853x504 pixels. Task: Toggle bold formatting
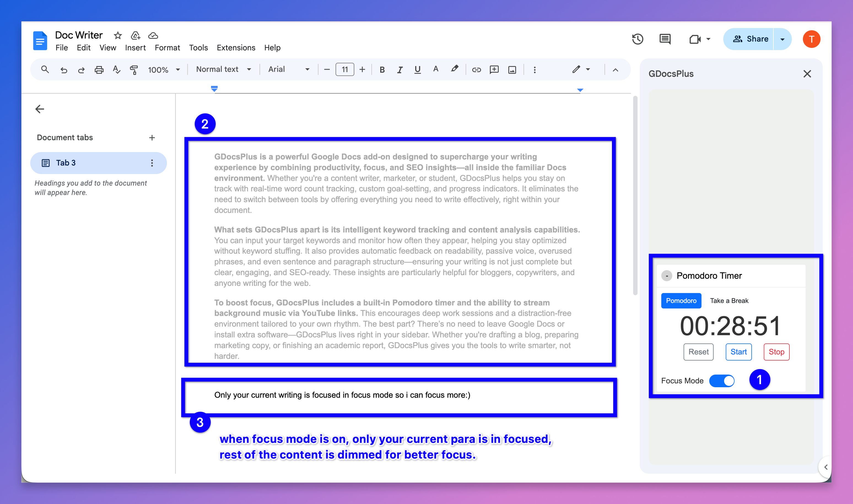tap(382, 70)
